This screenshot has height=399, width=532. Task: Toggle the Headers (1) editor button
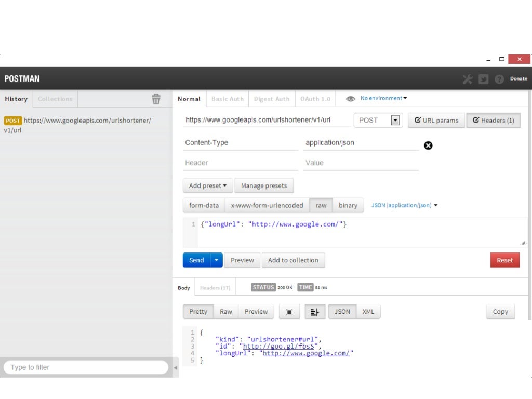(x=494, y=121)
